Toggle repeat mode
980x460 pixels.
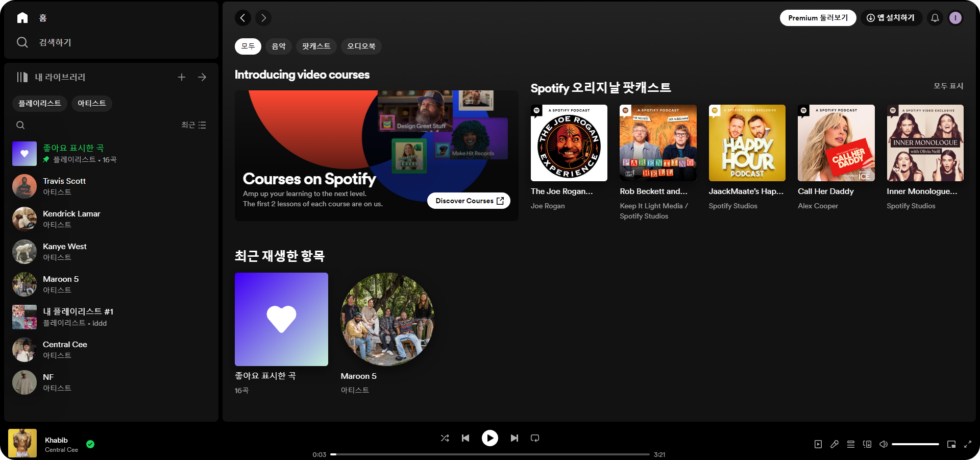(535, 438)
